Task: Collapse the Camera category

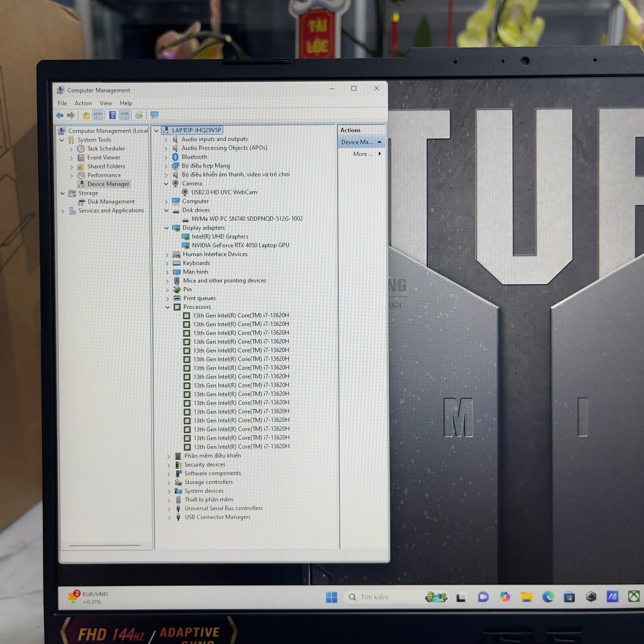Action: point(166,184)
